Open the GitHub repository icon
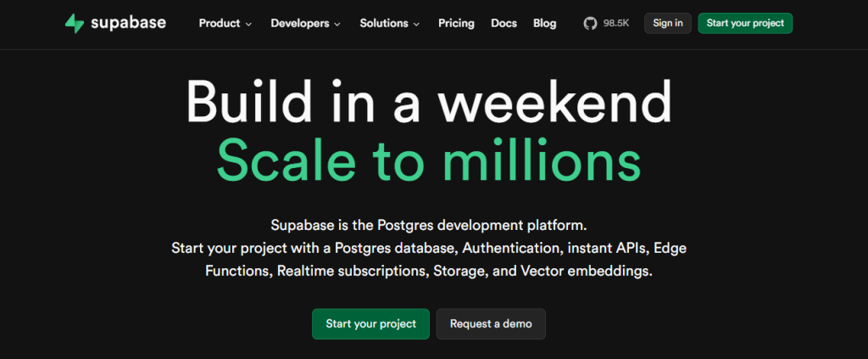 pos(591,23)
